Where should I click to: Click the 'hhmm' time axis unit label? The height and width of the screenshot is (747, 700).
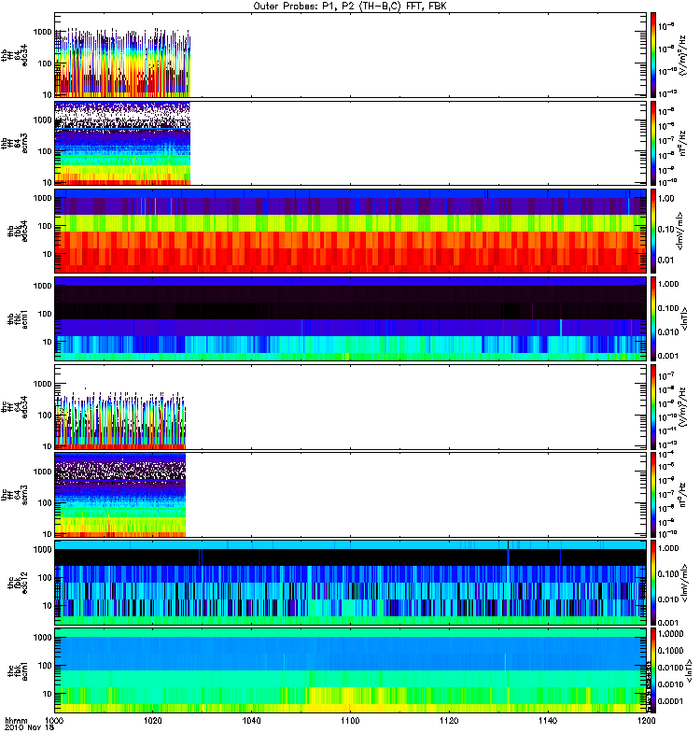pyautogui.click(x=17, y=720)
